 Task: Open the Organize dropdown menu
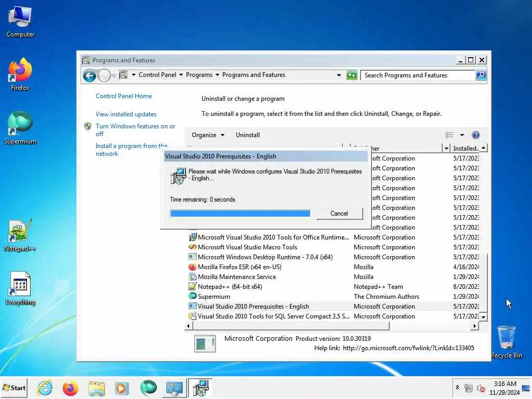(208, 135)
